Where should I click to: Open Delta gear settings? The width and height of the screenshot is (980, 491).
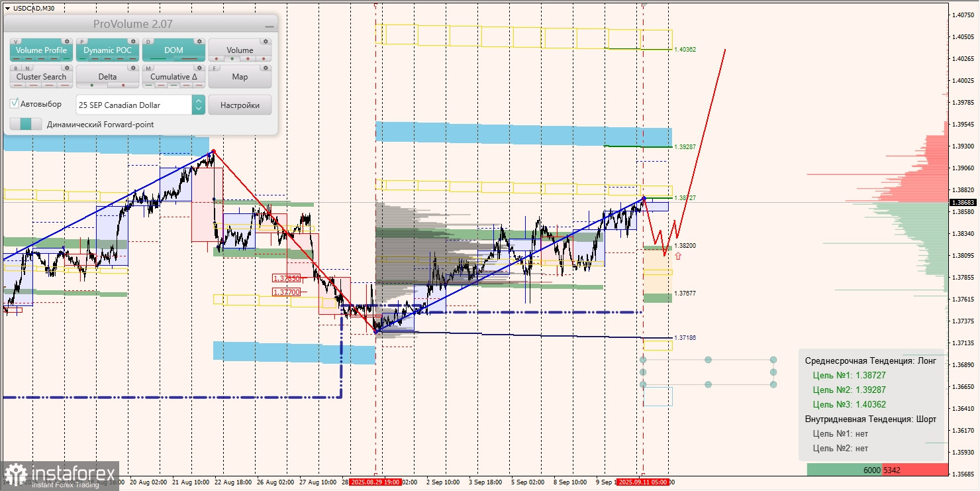coord(133,68)
